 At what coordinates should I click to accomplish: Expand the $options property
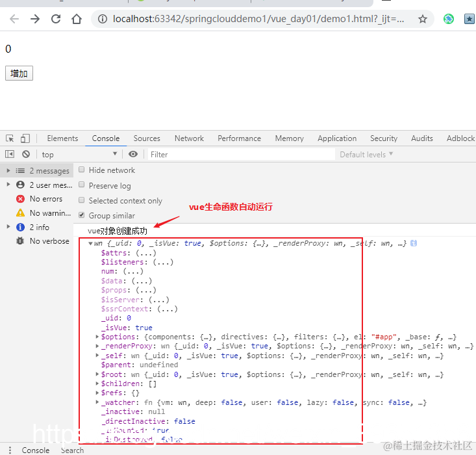tap(97, 337)
